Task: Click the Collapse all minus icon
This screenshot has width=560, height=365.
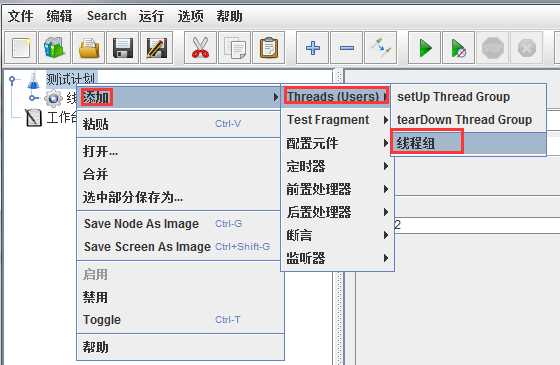Action: [x=346, y=48]
